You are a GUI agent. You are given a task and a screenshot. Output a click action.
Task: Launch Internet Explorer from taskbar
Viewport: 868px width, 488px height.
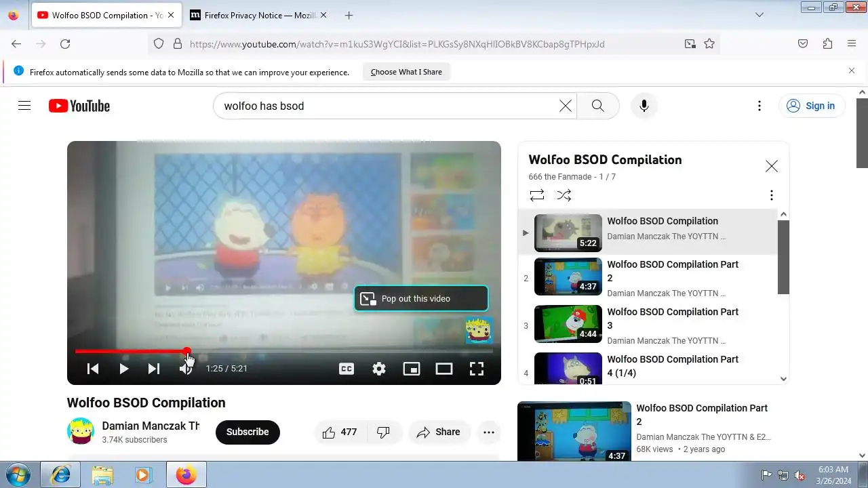60,475
